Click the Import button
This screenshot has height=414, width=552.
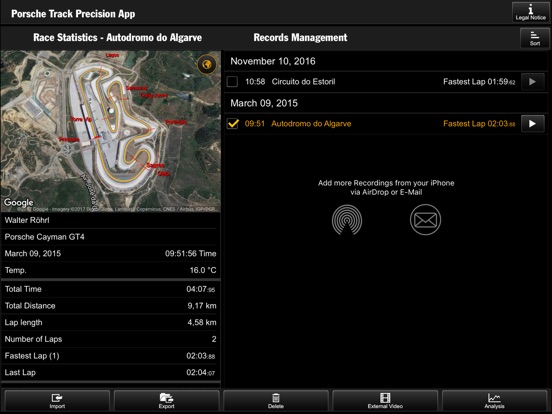57,401
